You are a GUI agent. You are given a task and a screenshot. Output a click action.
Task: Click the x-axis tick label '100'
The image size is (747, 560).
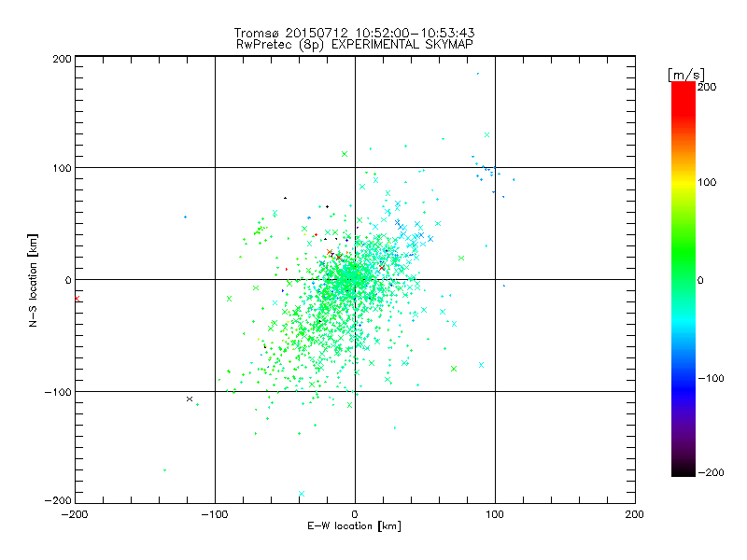495,514
